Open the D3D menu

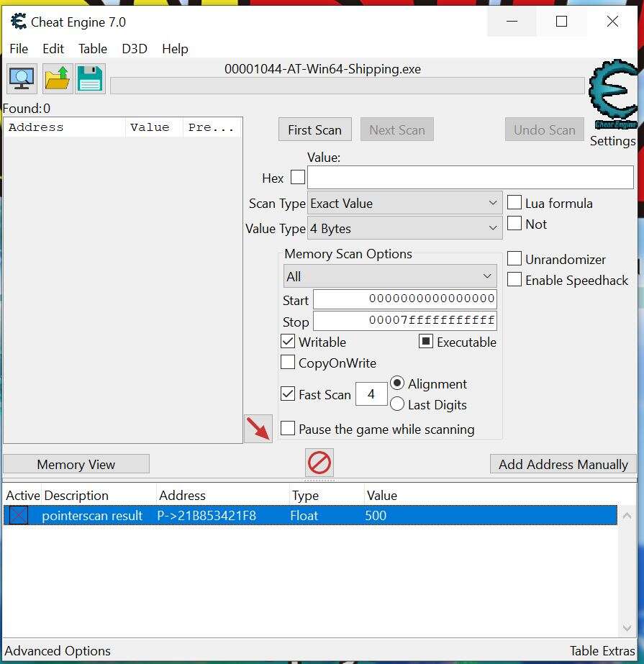coord(135,49)
